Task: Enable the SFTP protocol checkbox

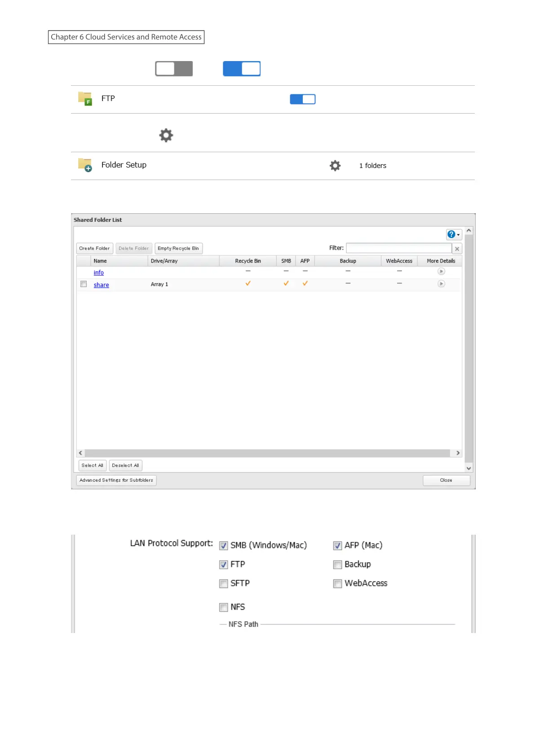Action: pos(224,584)
